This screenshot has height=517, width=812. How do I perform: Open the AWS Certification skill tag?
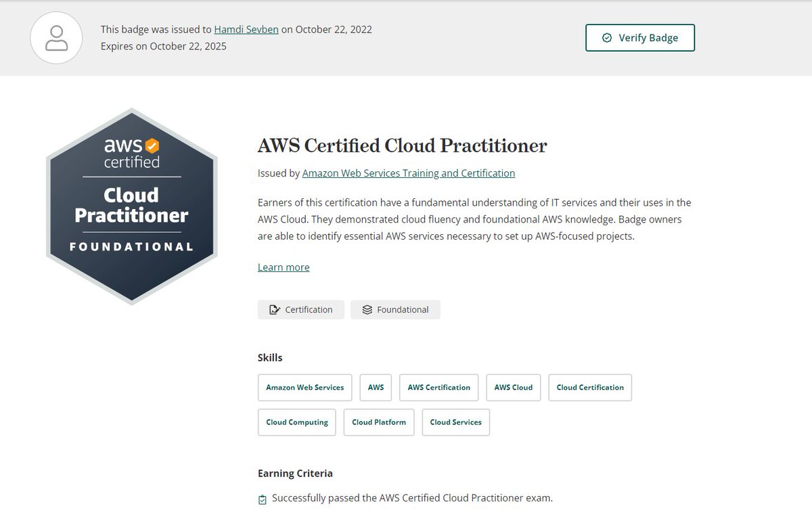tap(438, 388)
